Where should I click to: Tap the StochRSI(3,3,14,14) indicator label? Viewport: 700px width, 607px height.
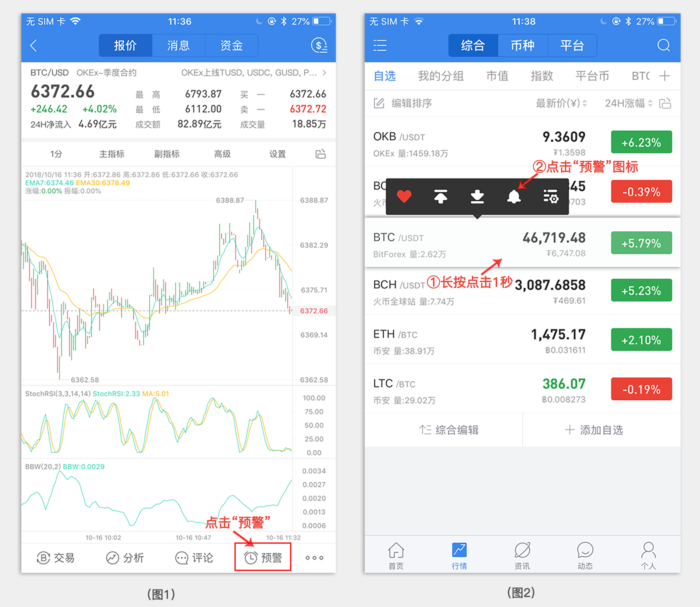(58, 393)
